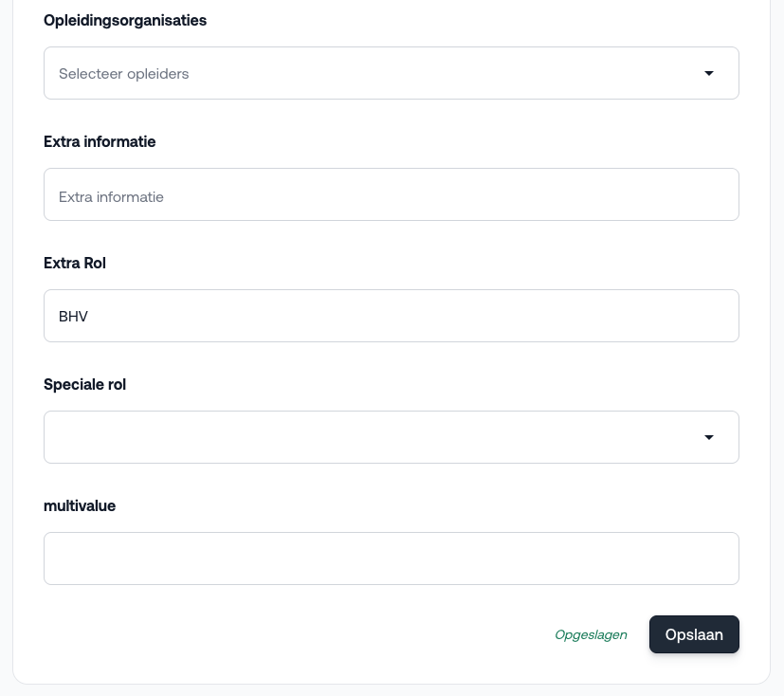Open the empty Speciale rol select box
Image resolution: width=784 pixels, height=696 pixels.
coord(392,437)
